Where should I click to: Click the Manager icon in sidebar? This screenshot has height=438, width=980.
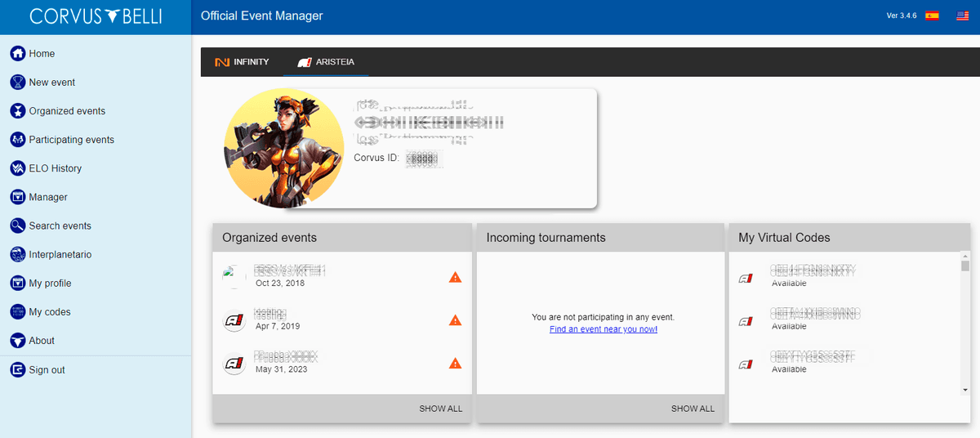coord(17,197)
